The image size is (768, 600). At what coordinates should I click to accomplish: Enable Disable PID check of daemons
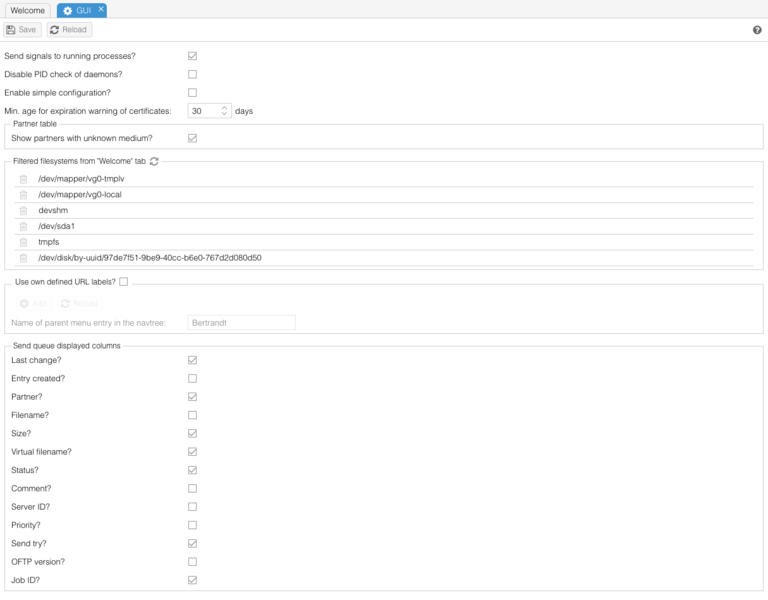point(193,74)
